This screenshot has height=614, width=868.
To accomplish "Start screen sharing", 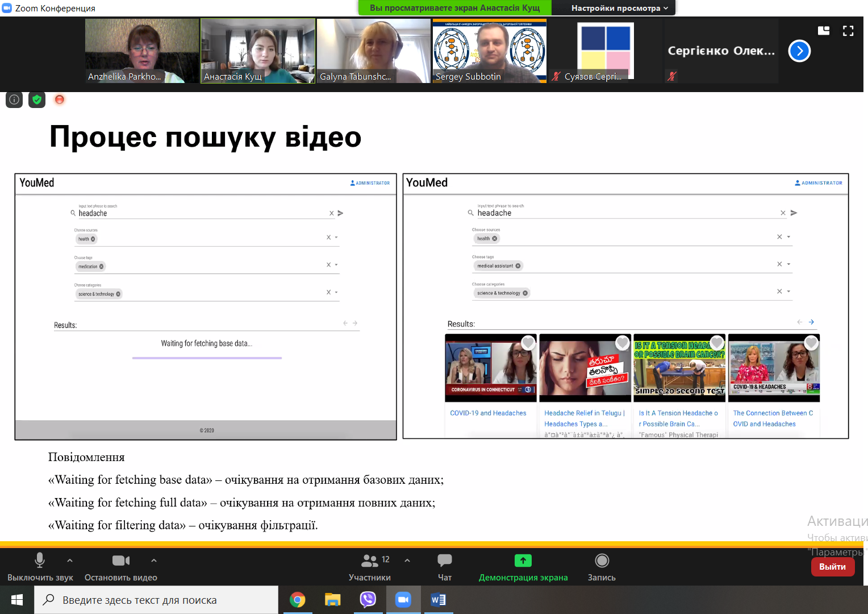I will tap(523, 567).
